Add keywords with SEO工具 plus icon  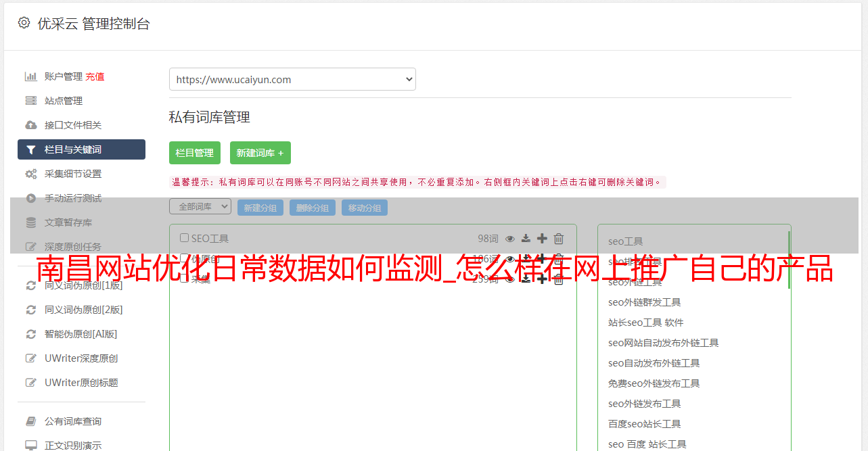tap(542, 238)
